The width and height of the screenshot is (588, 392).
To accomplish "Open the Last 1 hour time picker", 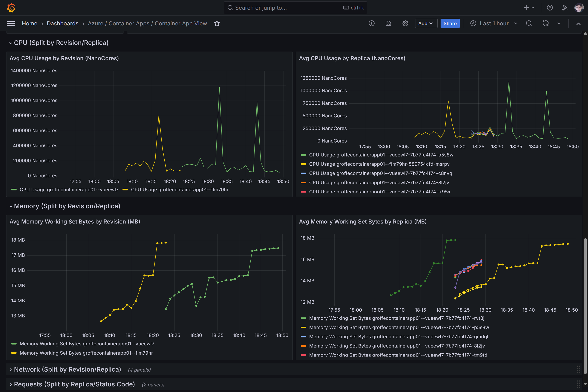I will 494,23.
